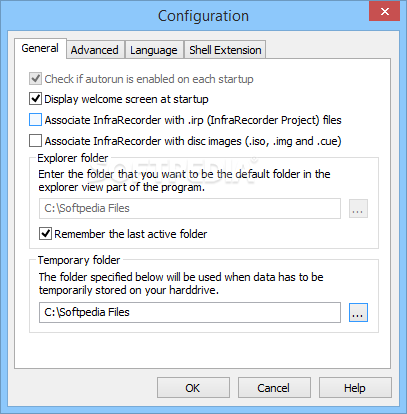
Task: Switch to the Advanced tab
Action: (95, 50)
